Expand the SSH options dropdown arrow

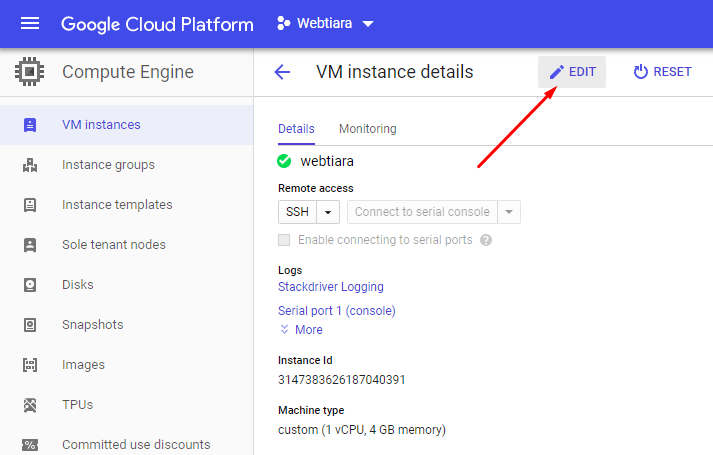(328, 212)
